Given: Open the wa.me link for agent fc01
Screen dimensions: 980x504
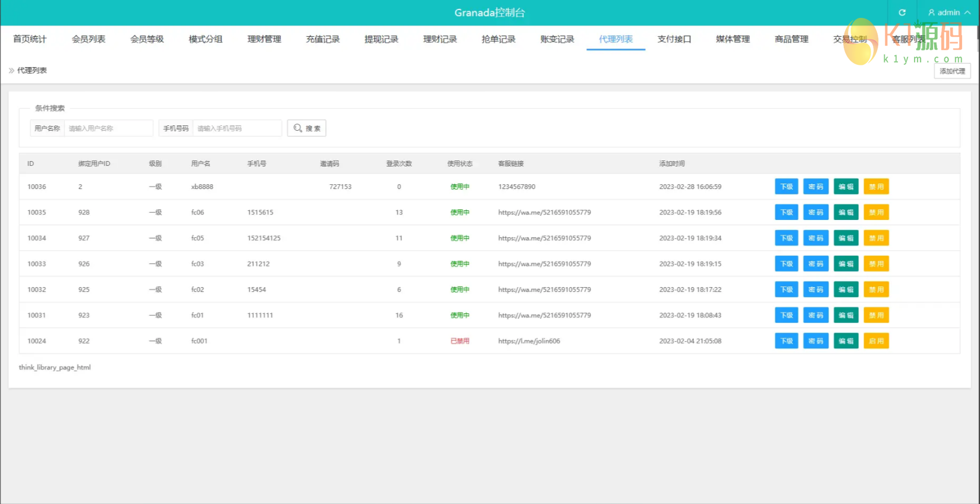Looking at the screenshot, I should (x=544, y=316).
